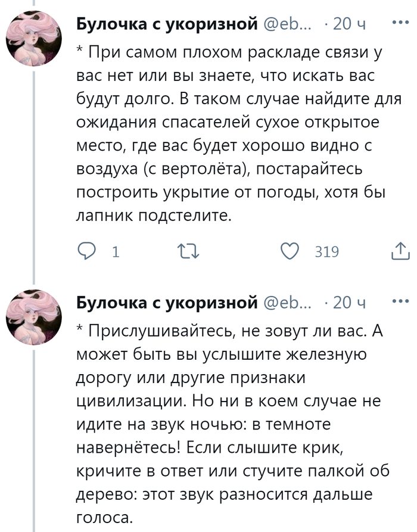Screen dimensions: 417x532
Task: Click the pink-haired avatar on the first tweet
Action: (35, 42)
